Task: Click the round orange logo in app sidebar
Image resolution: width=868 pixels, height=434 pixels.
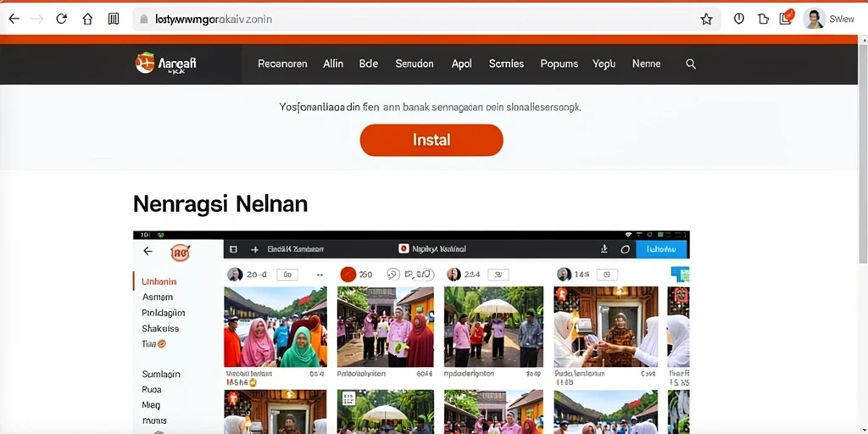Action: click(181, 253)
